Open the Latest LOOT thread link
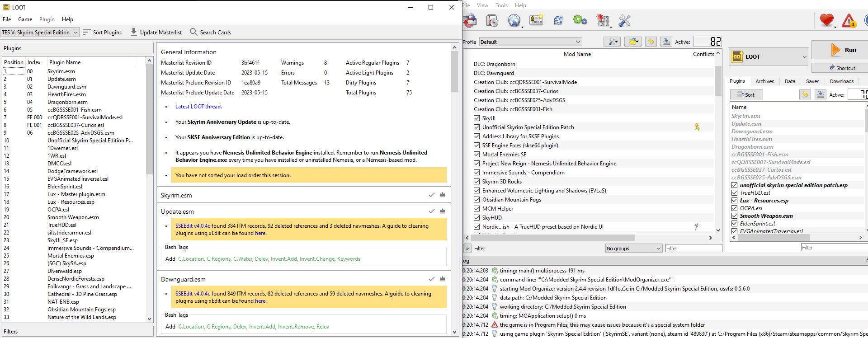 click(x=198, y=107)
